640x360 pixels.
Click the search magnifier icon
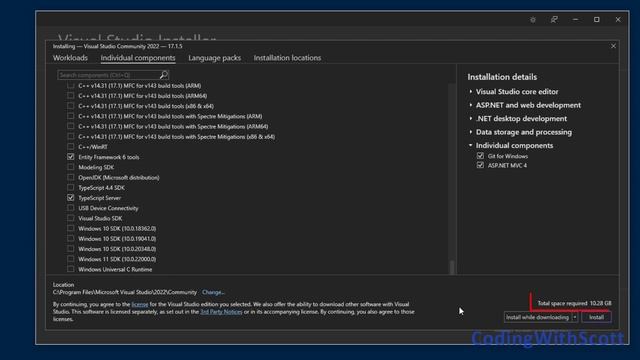[164, 75]
